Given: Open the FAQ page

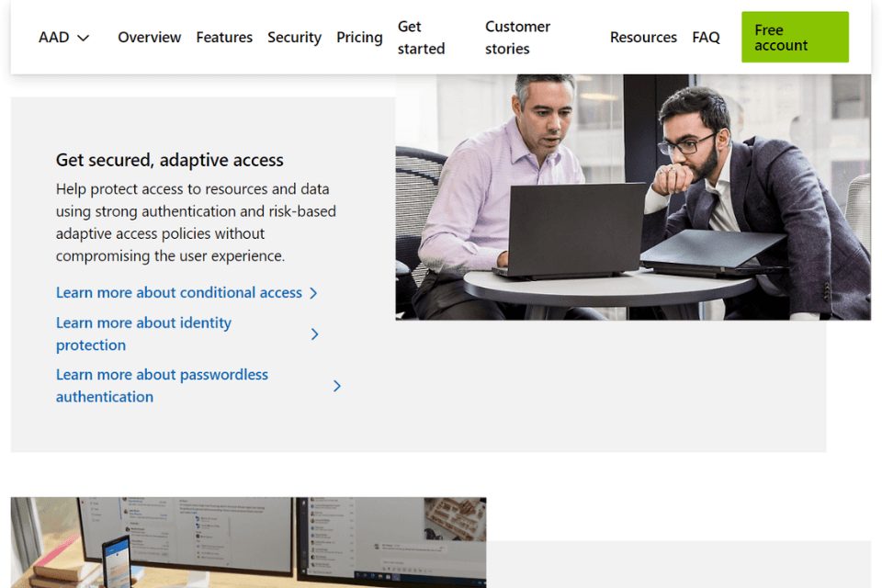Looking at the screenshot, I should coord(706,37).
